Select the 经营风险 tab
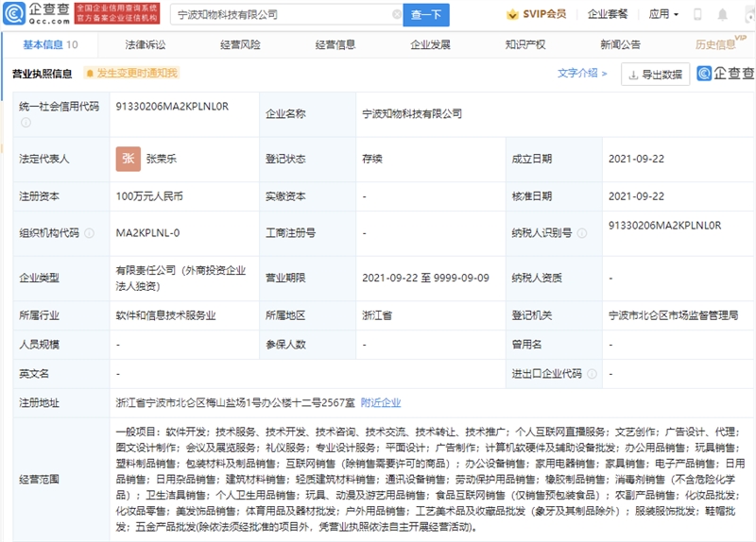756x542 pixels. point(240,44)
